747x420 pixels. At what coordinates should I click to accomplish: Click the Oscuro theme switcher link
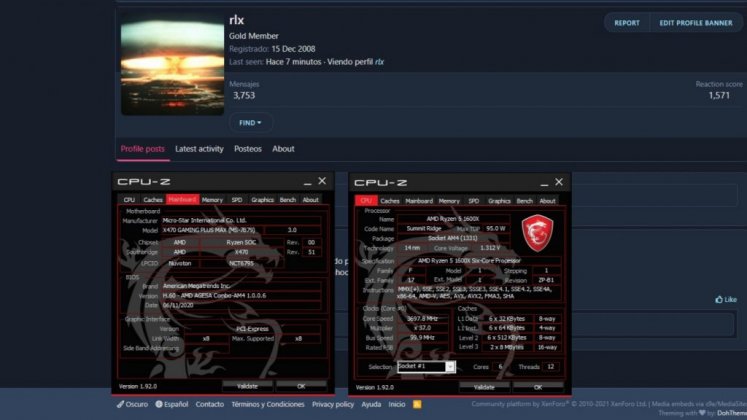(132, 404)
